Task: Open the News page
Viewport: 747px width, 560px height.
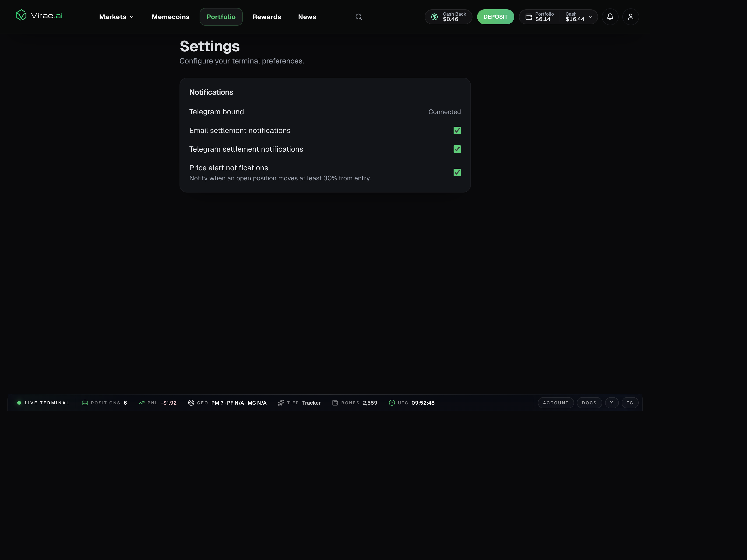Action: pyautogui.click(x=307, y=17)
